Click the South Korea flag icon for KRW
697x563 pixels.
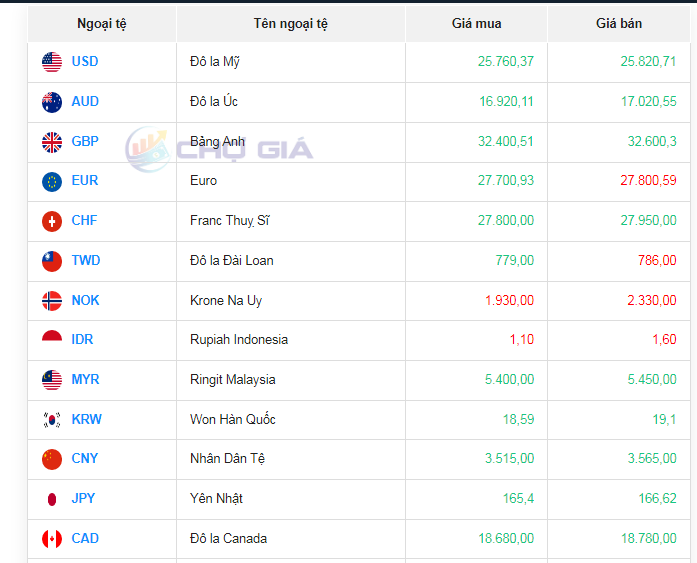pyautogui.click(x=52, y=420)
